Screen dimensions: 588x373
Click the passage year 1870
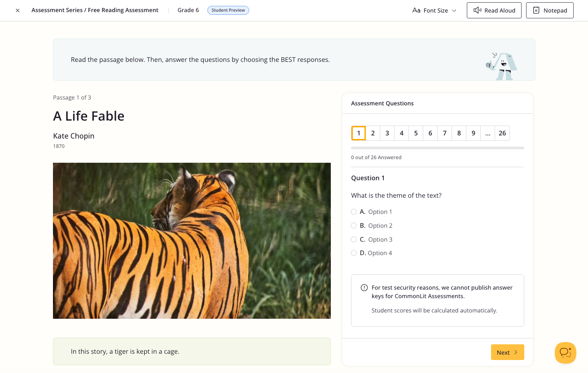59,146
